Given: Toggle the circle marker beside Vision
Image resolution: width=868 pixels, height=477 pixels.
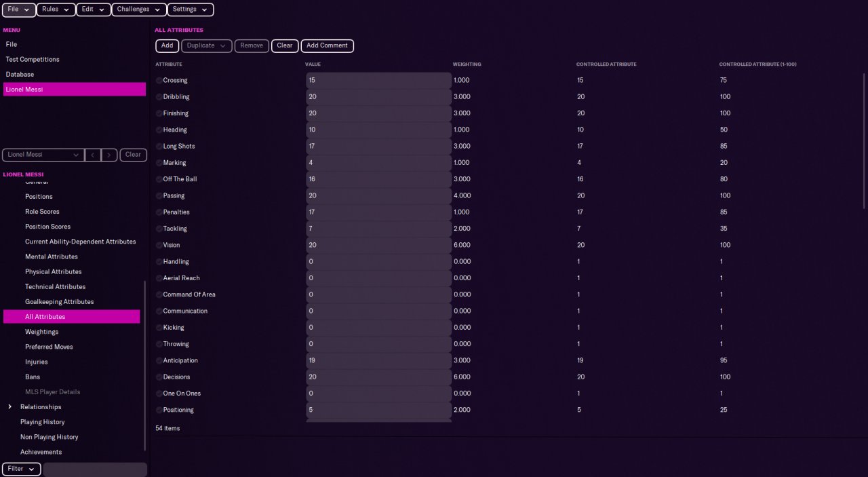Looking at the screenshot, I should tap(159, 245).
